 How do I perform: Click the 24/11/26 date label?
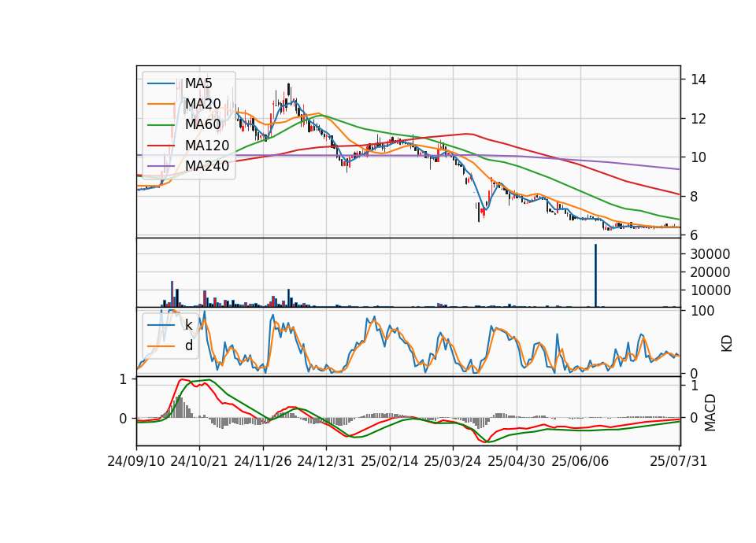pyautogui.click(x=263, y=461)
